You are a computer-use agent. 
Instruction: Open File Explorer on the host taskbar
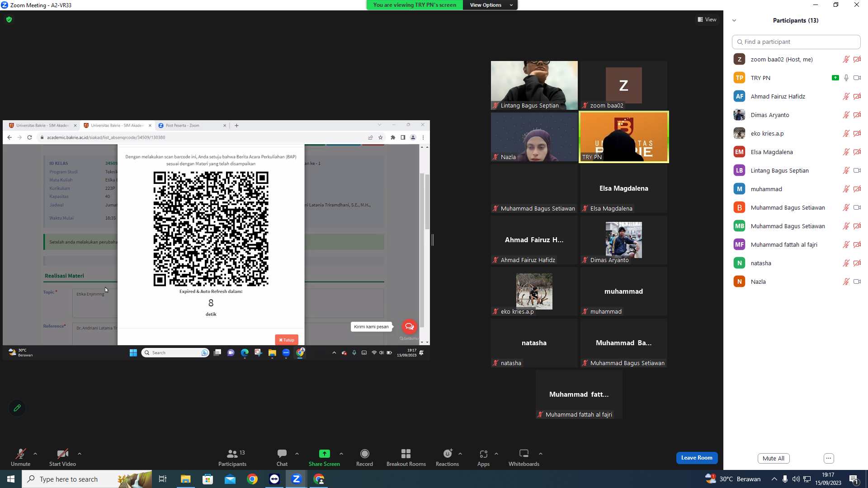(185, 479)
